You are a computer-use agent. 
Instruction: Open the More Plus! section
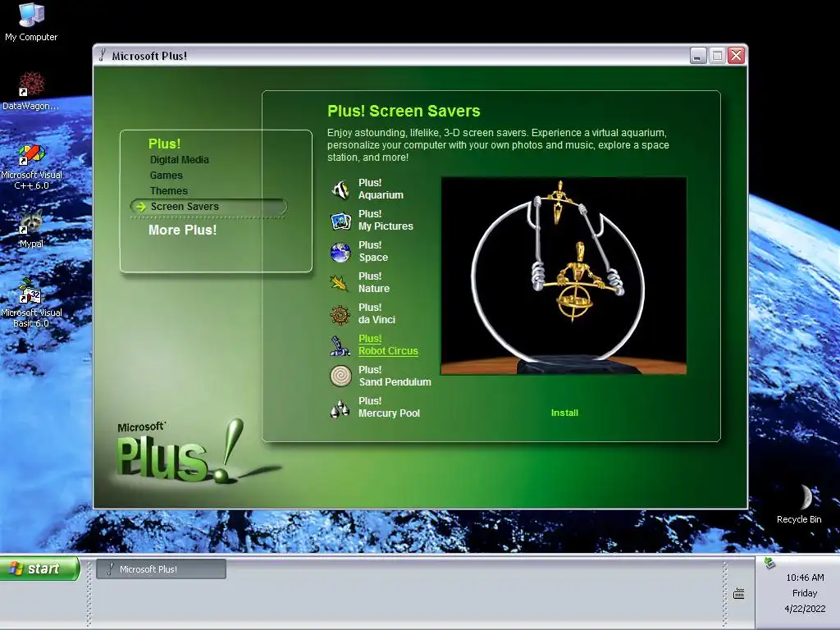coord(183,230)
